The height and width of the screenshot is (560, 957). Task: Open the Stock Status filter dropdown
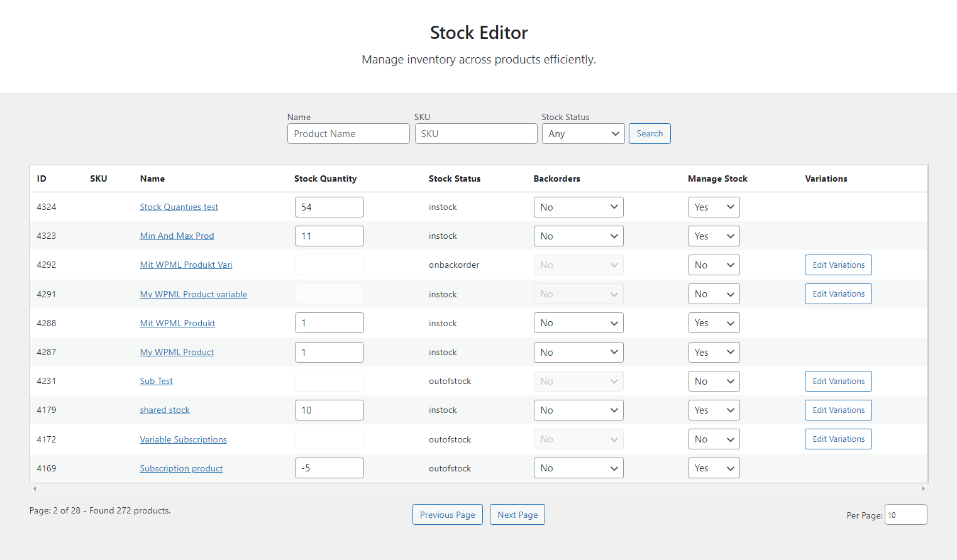(x=582, y=133)
